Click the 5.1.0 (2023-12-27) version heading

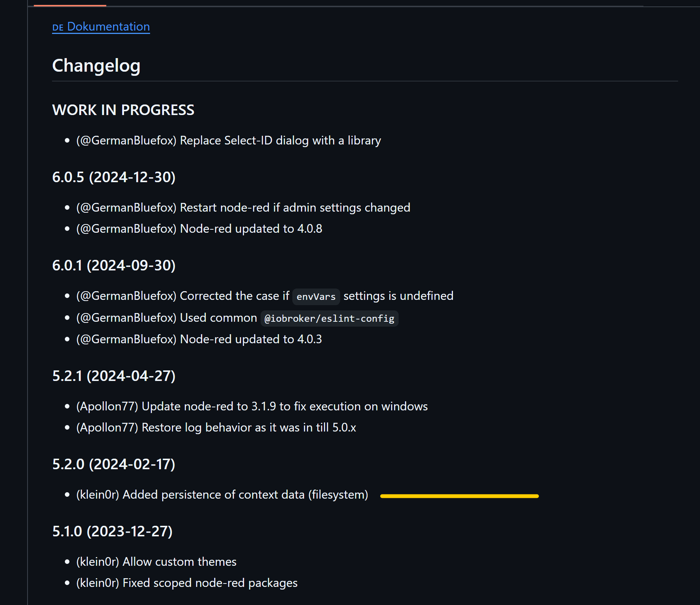112,531
